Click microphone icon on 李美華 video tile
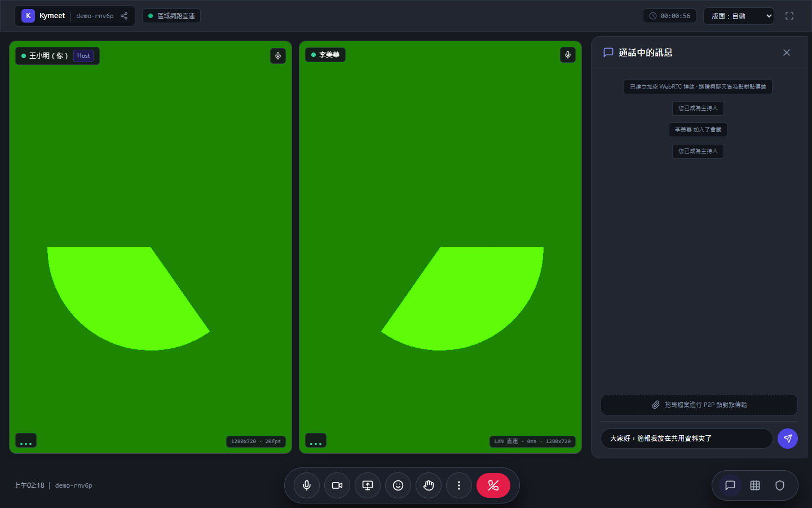 pos(568,55)
